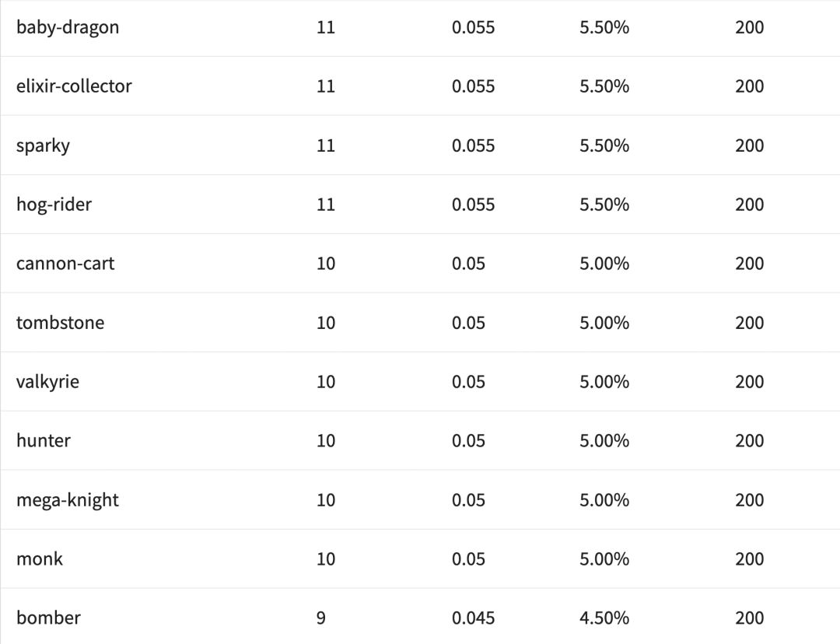This screenshot has height=644, width=840.
Task: Select the count 11 in hog-rider row
Action: click(x=326, y=205)
